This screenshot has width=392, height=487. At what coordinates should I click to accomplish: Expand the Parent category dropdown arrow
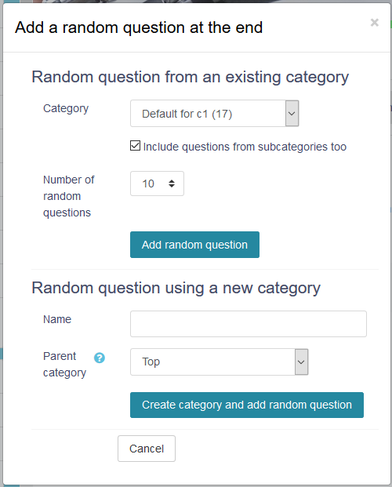pos(301,362)
